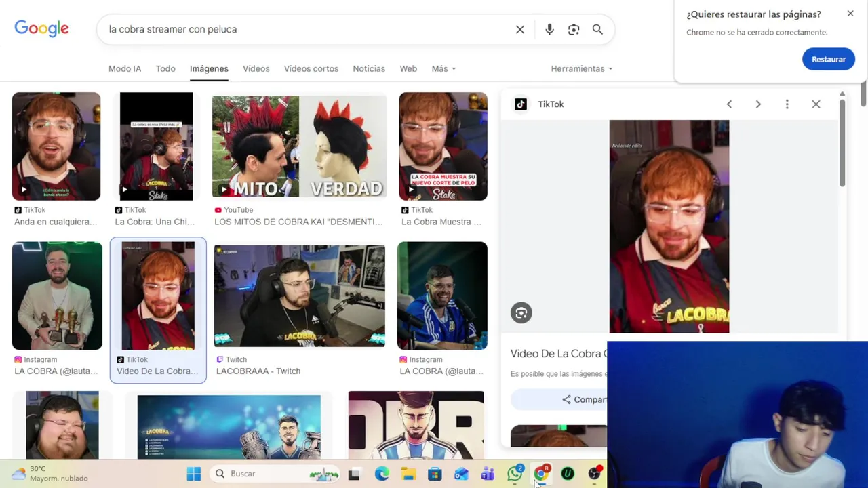Viewport: 868px width, 488px height.
Task: Click the Restaurar button
Action: coord(829,59)
